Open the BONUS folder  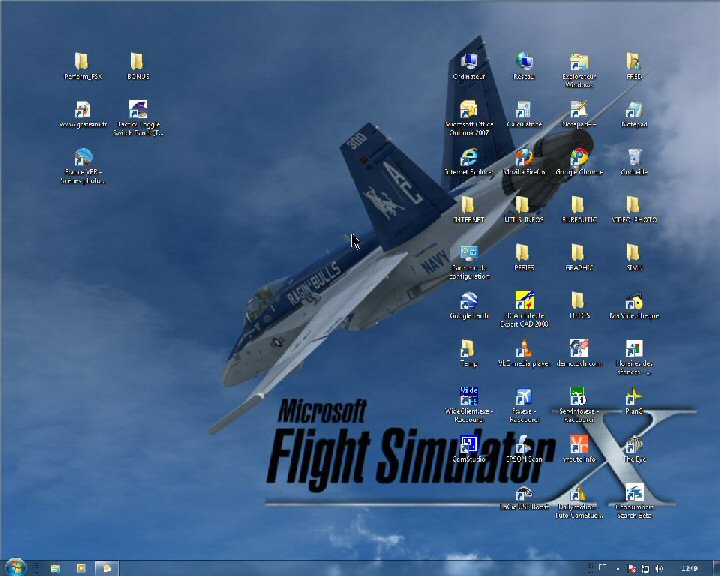pyautogui.click(x=138, y=66)
